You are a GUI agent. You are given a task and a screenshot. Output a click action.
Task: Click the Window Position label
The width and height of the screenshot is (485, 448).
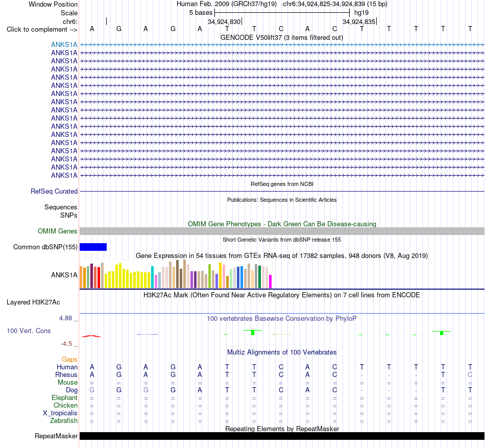53,4
